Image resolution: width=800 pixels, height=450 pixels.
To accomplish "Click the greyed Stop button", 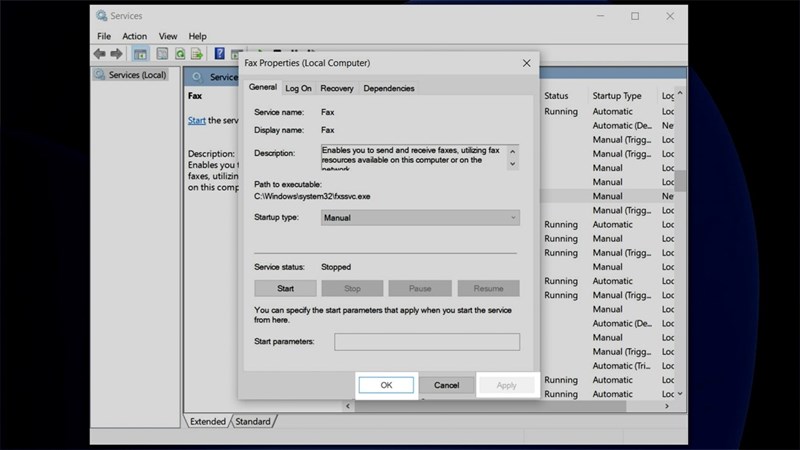I will 352,288.
